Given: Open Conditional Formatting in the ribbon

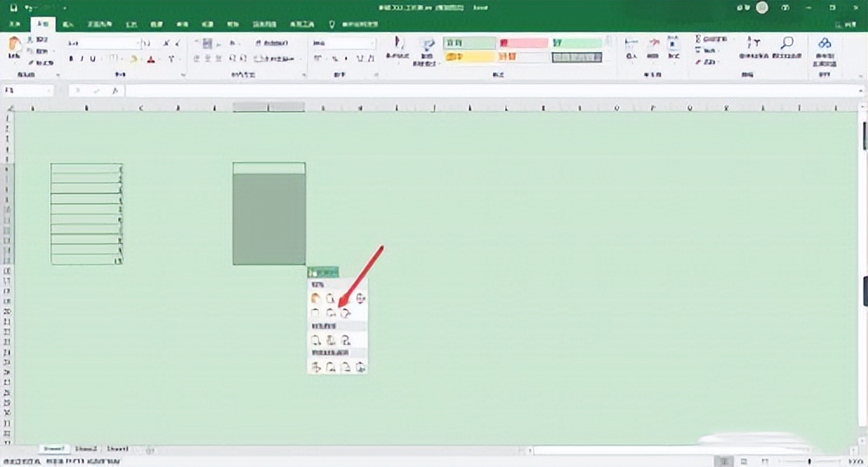Looking at the screenshot, I should tap(397, 48).
